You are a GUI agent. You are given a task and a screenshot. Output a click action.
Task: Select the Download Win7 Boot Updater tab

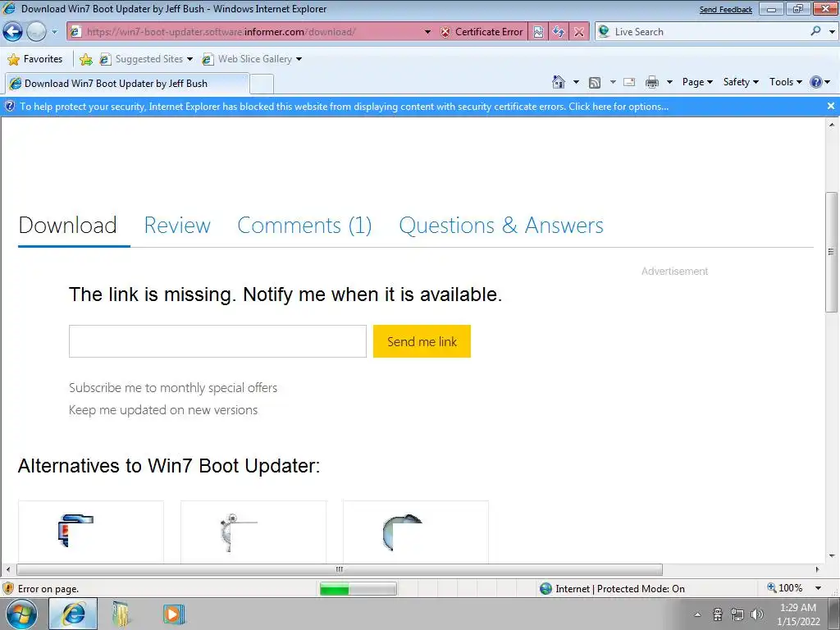pos(127,84)
